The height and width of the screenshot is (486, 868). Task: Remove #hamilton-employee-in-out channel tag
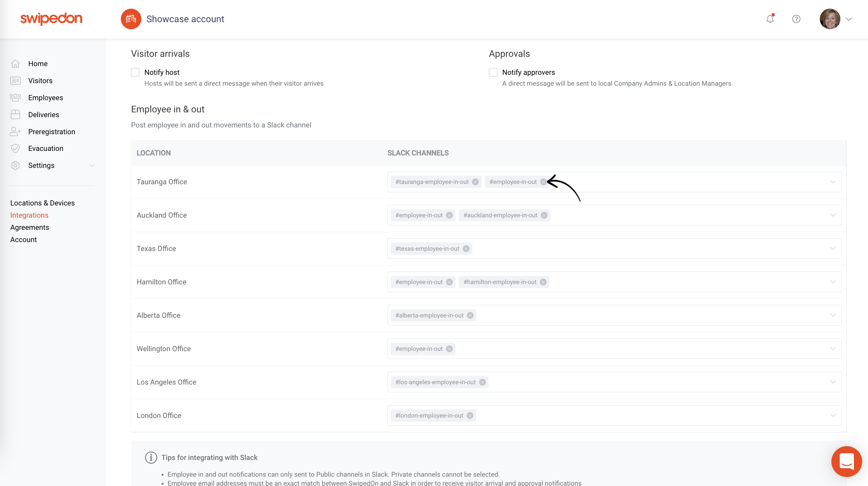(x=543, y=282)
